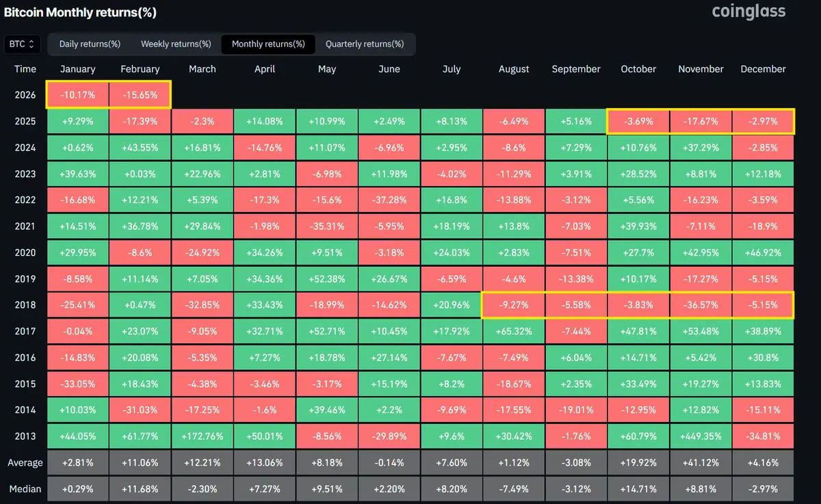Select the 2026 row label
Screen dimensions: 821x504
(x=25, y=95)
